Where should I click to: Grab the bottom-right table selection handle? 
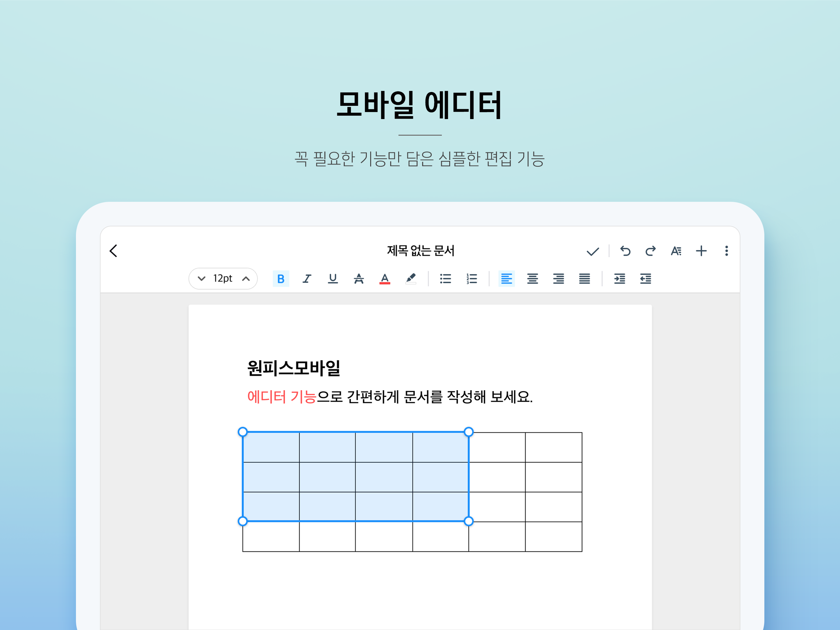469,521
